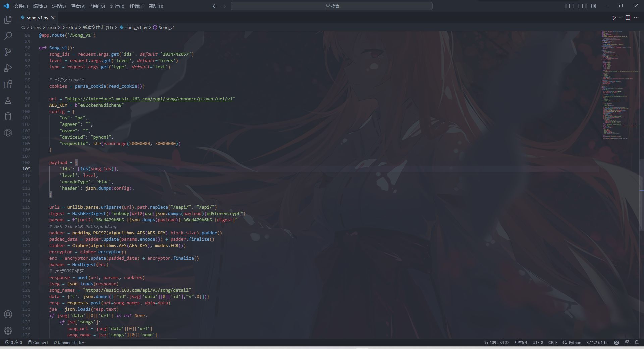Click the C: breadcrumb segment
Image resolution: width=644 pixels, height=349 pixels.
pos(23,27)
